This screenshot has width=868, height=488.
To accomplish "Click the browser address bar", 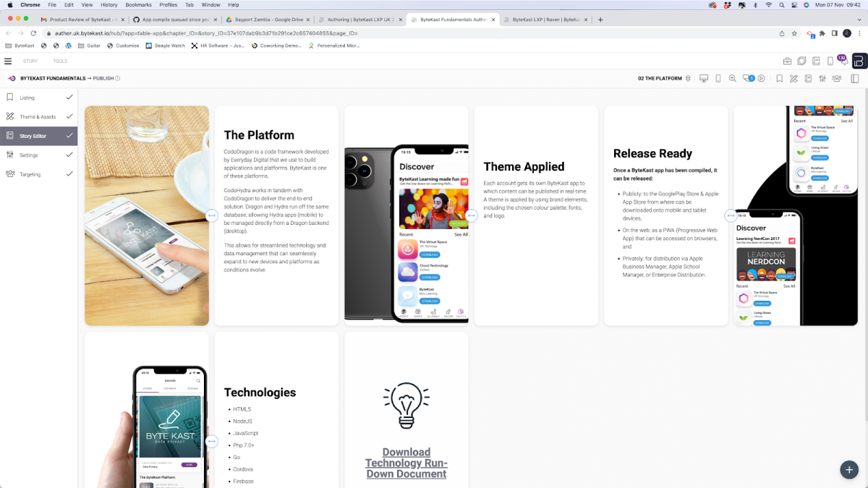I will pyautogui.click(x=412, y=33).
